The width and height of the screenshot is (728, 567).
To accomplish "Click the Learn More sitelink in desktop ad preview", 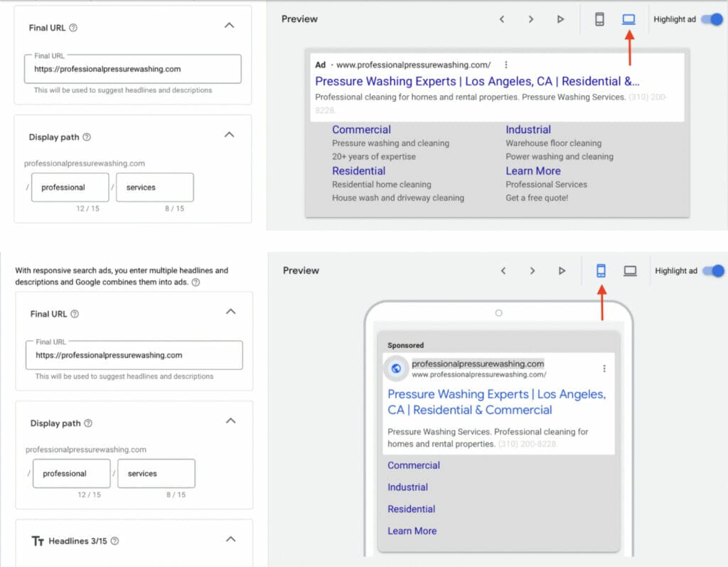I will click(x=533, y=171).
